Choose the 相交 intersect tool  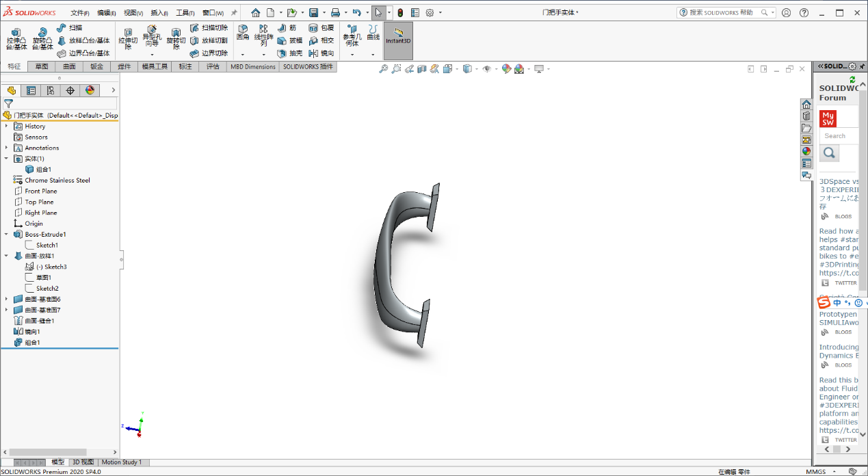pyautogui.click(x=321, y=40)
